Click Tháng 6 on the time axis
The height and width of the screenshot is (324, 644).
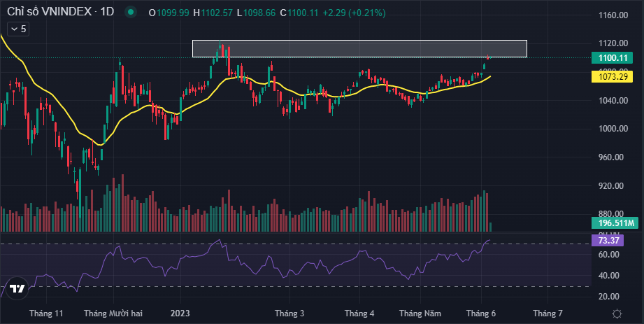[x=482, y=314]
